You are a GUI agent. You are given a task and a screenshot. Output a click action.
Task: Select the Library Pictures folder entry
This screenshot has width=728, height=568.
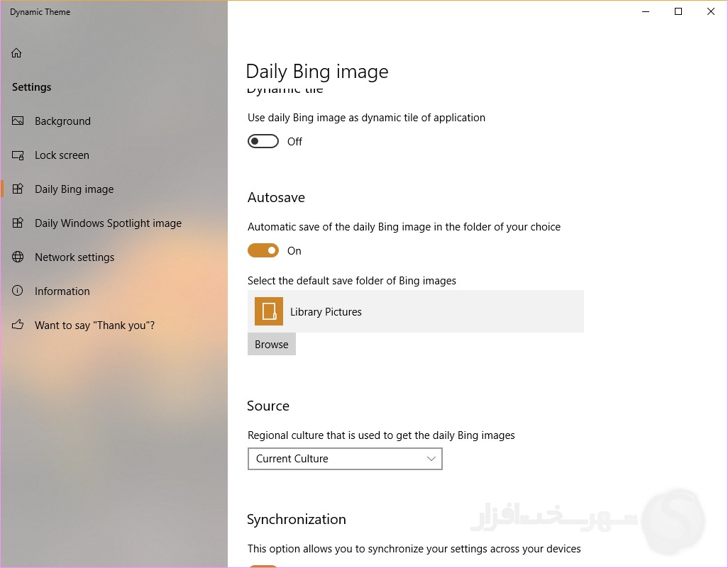point(415,312)
